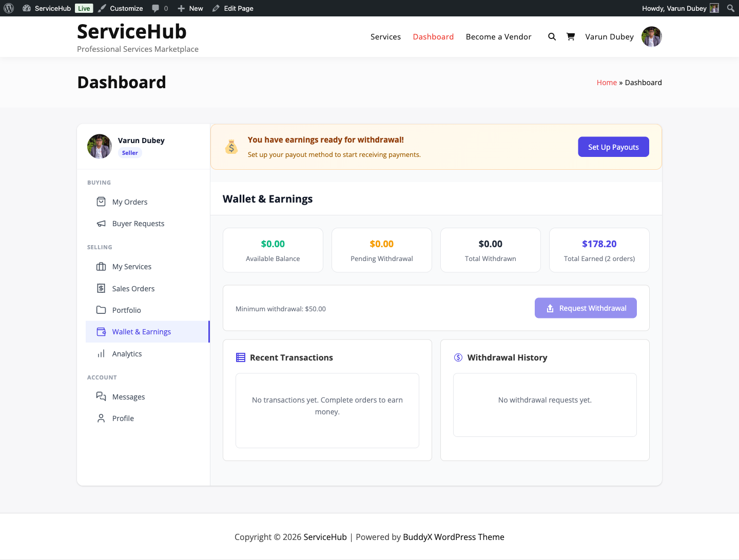Image resolution: width=739 pixels, height=560 pixels.
Task: Select the Portfolio folder icon
Action: coord(101,310)
